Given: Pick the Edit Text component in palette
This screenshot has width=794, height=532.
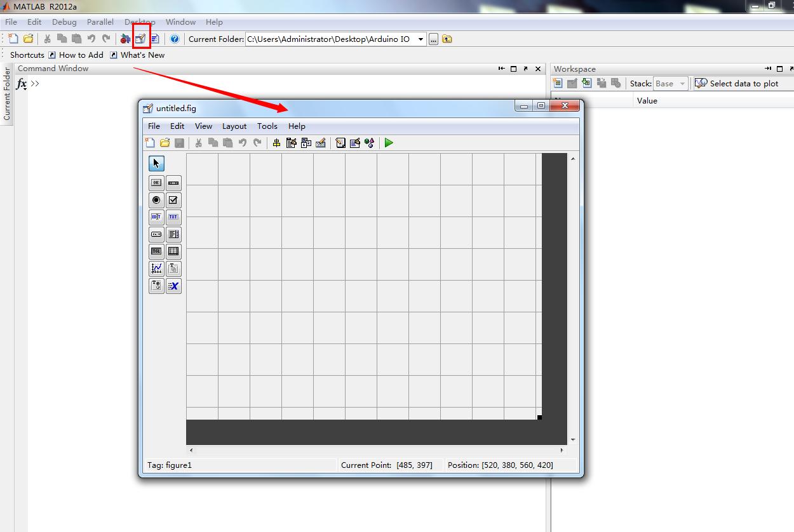Looking at the screenshot, I should (x=156, y=217).
